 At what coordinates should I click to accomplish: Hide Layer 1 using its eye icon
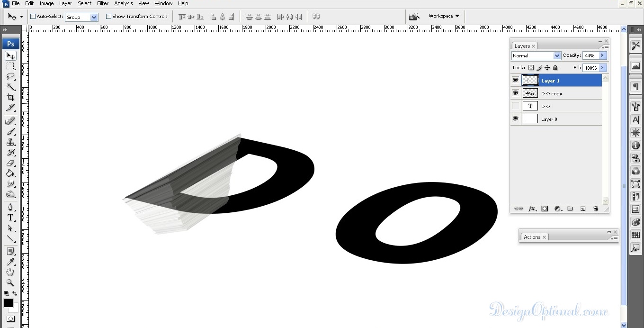click(515, 80)
